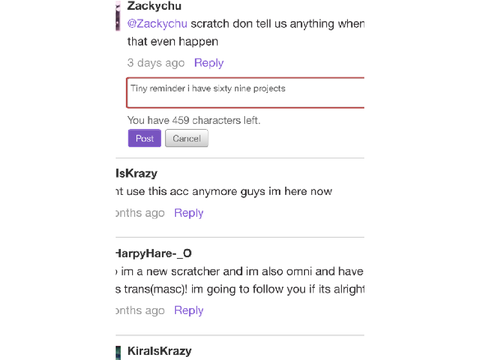The image size is (480, 360).
Task: Open the IsKrazy commenter's profile name
Action: 136,173
